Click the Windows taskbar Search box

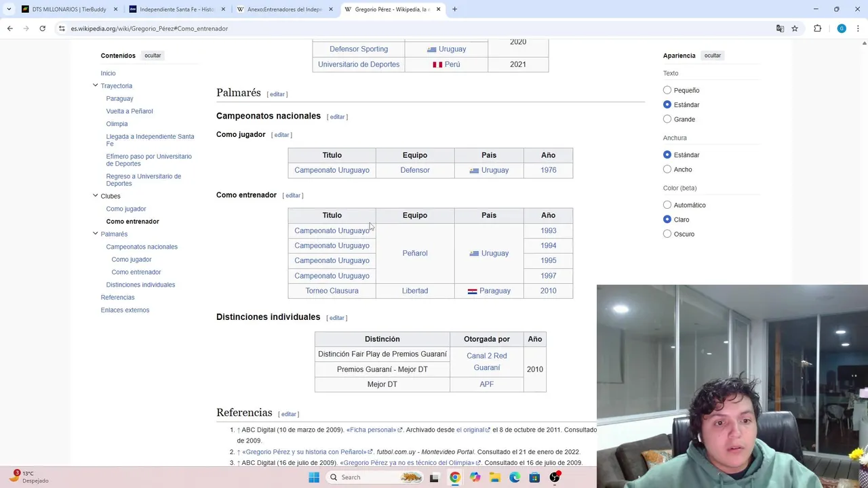(375, 477)
